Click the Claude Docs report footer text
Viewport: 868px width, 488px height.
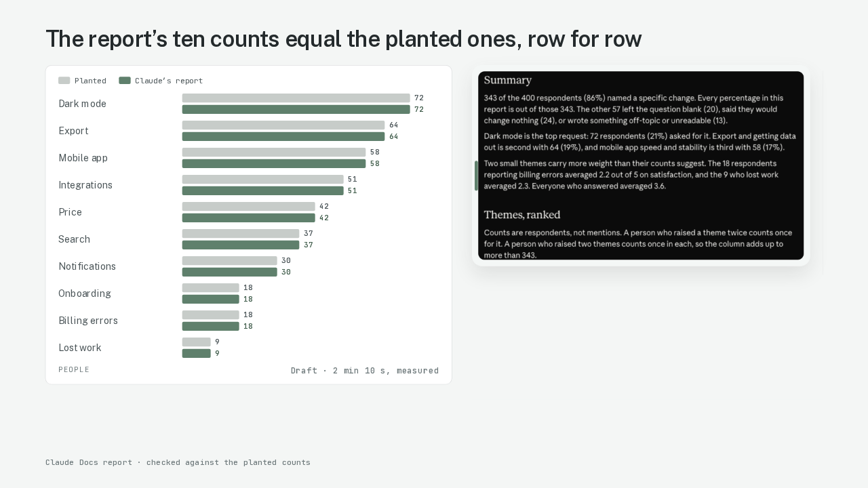pyautogui.click(x=178, y=462)
